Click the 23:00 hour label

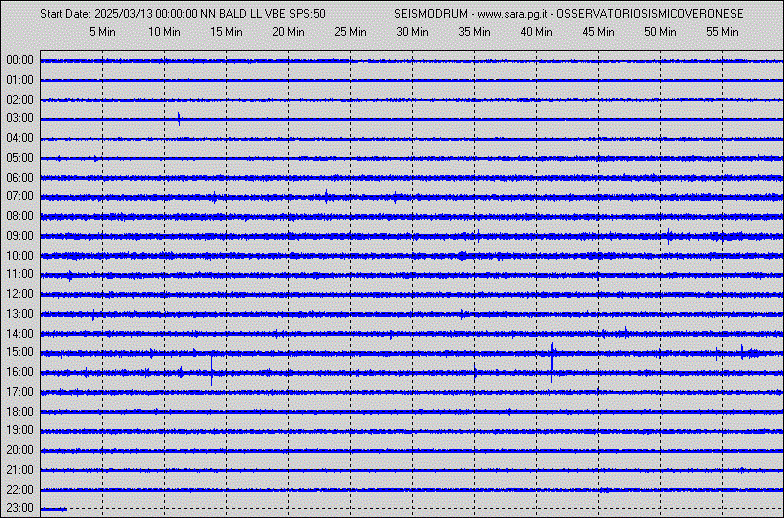click(20, 508)
